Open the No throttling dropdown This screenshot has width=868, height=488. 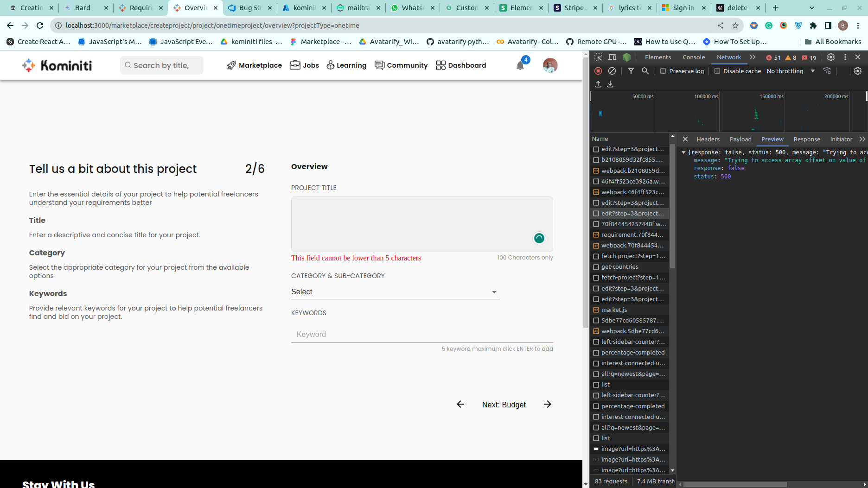click(x=791, y=71)
